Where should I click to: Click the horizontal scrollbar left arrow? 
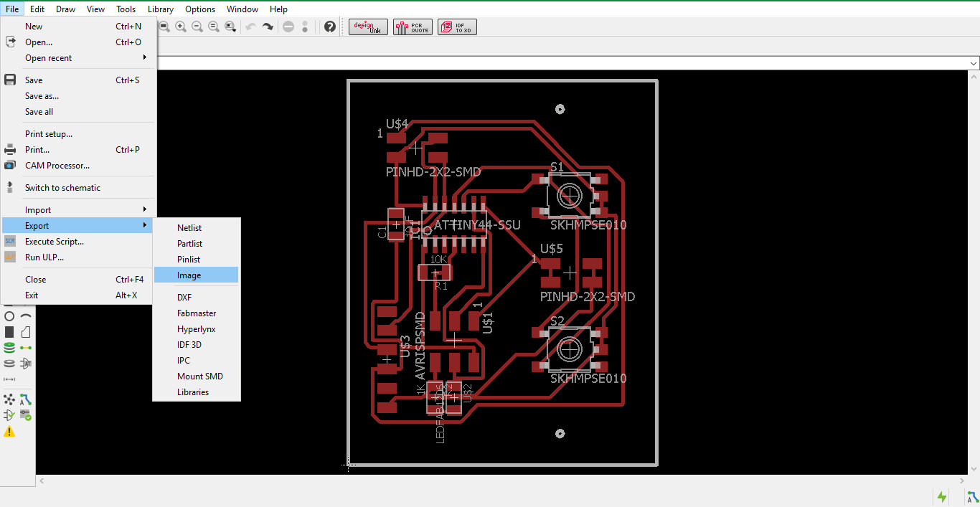click(42, 480)
